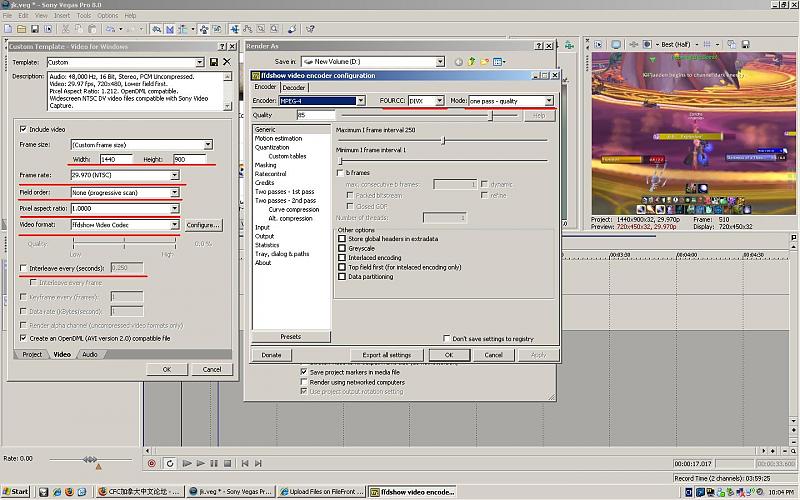Adjust the Quality slider in ffdshow
Image resolution: width=800 pixels, height=500 pixels.
[x=490, y=115]
